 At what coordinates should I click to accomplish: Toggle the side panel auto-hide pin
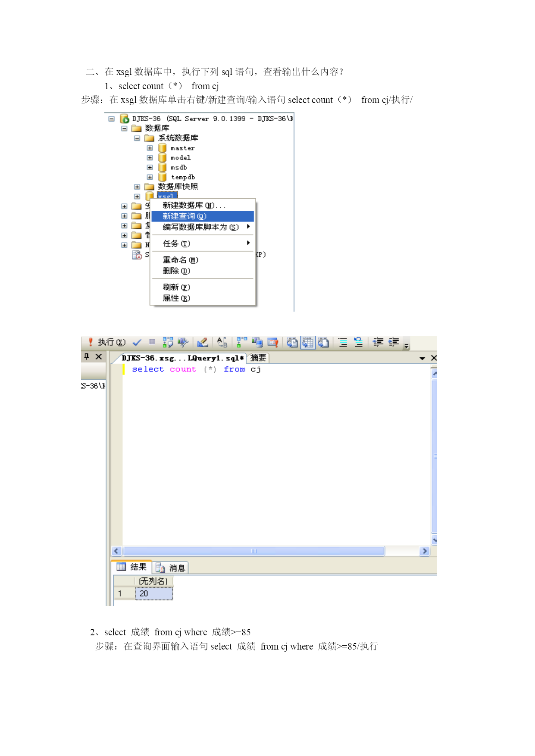[x=87, y=357]
